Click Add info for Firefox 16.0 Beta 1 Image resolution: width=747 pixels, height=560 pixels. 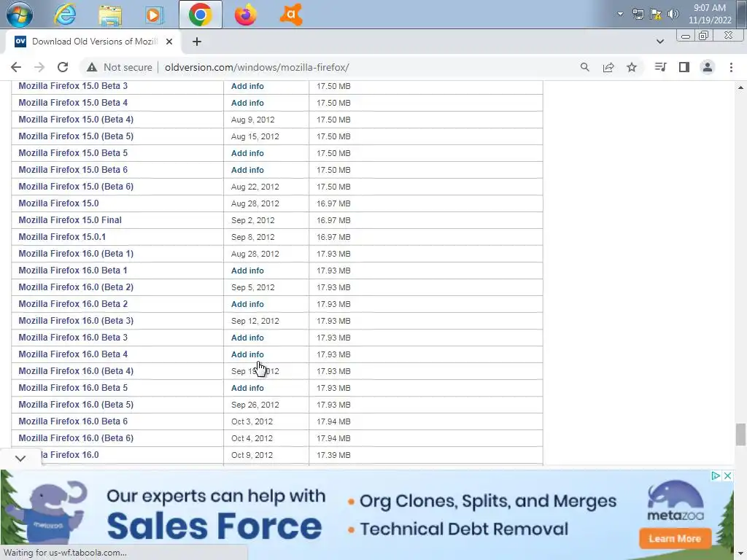pyautogui.click(x=247, y=271)
